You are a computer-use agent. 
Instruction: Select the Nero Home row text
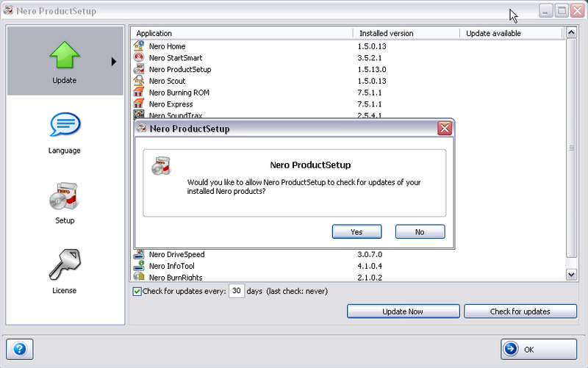coord(168,46)
